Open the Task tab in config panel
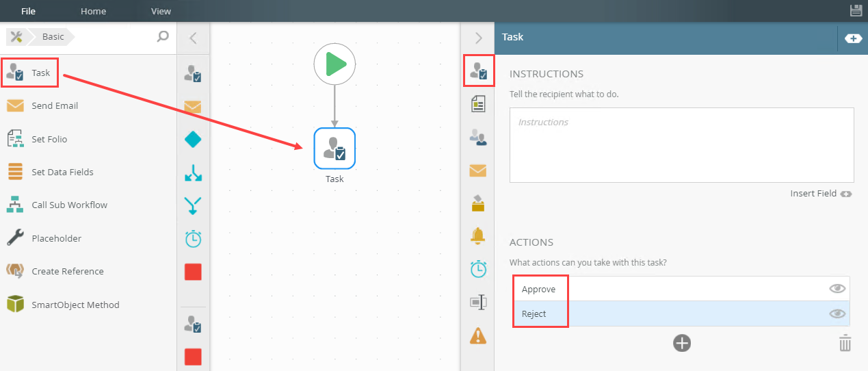The width and height of the screenshot is (868, 371). pyautogui.click(x=478, y=71)
